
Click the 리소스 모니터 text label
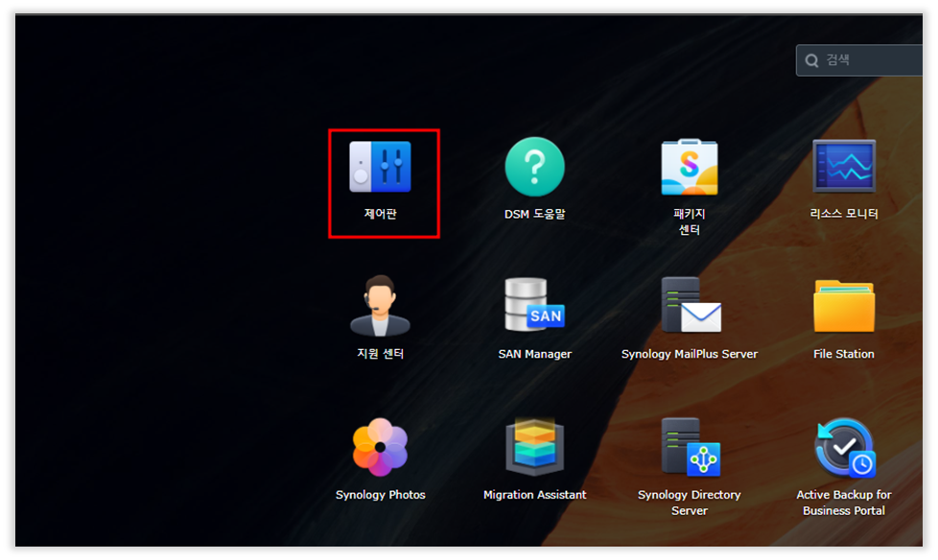coord(843,214)
